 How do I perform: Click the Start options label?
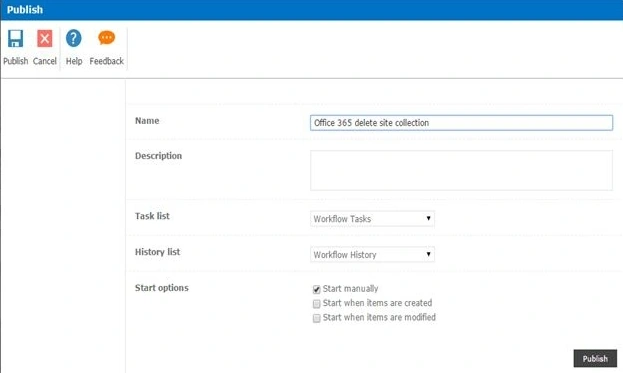[162, 288]
